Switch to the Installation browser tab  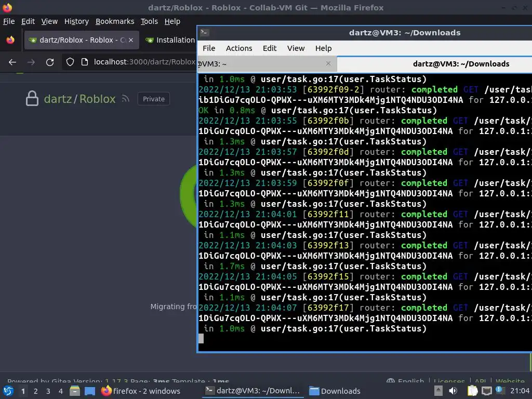(170, 40)
